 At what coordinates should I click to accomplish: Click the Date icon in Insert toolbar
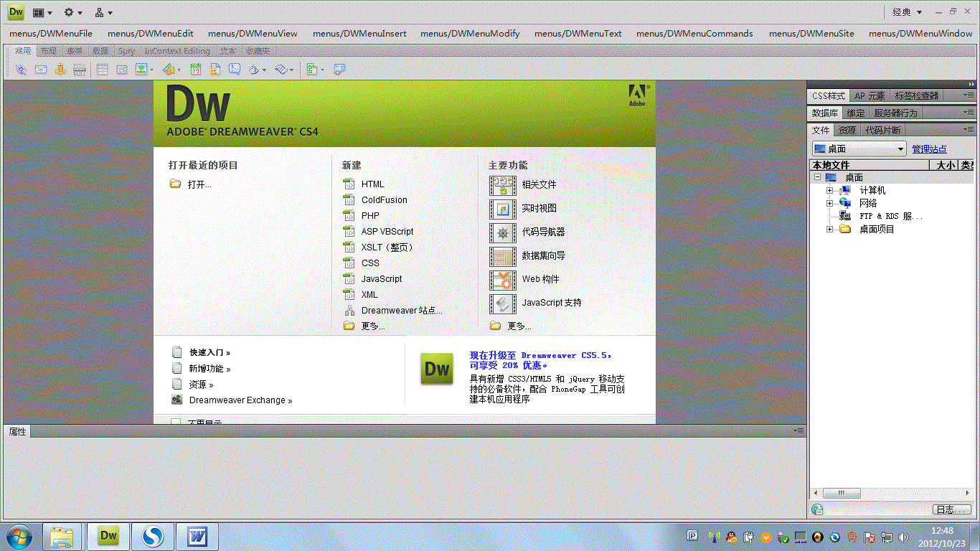point(195,70)
